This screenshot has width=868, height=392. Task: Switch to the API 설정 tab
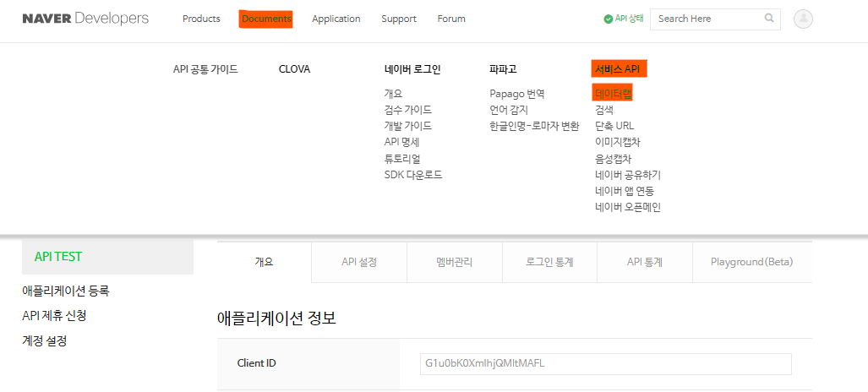click(359, 262)
